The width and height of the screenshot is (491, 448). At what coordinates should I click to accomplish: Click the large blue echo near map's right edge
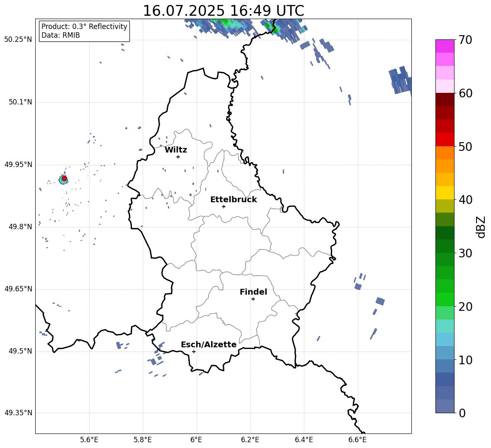click(x=400, y=80)
